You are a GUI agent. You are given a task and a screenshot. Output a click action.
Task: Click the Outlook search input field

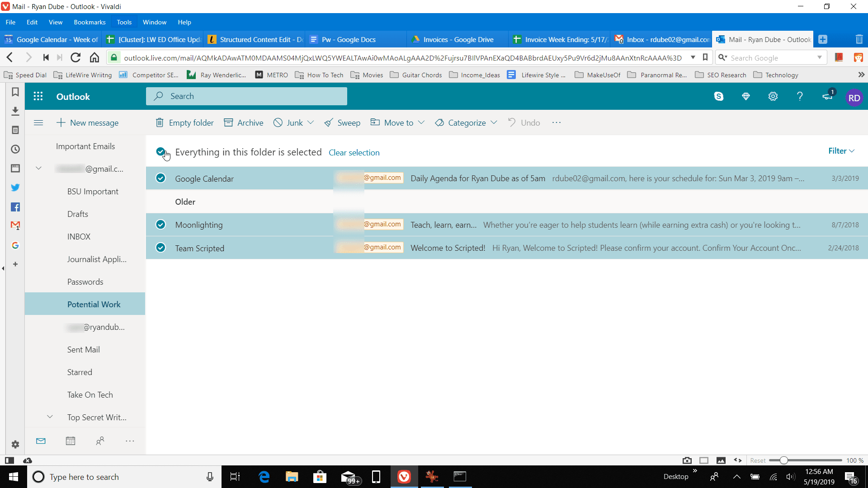tap(247, 97)
